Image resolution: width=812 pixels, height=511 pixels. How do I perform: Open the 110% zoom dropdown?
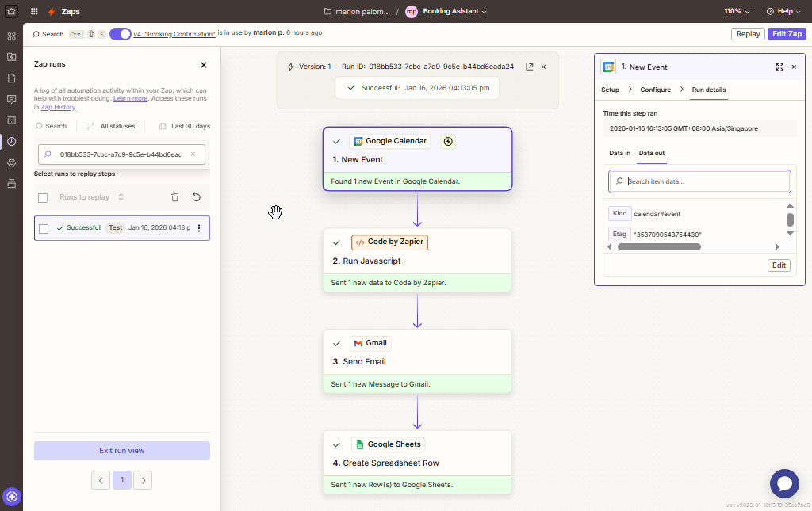coord(737,11)
